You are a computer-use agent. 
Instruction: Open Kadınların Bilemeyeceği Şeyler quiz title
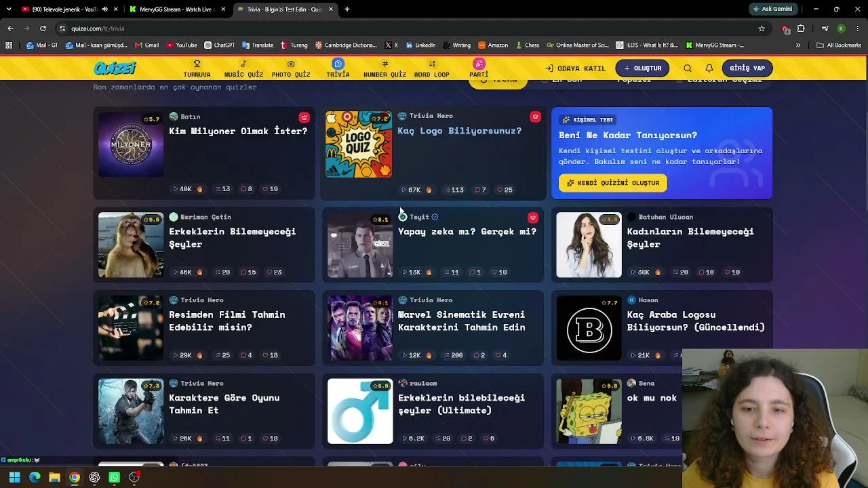click(x=690, y=238)
